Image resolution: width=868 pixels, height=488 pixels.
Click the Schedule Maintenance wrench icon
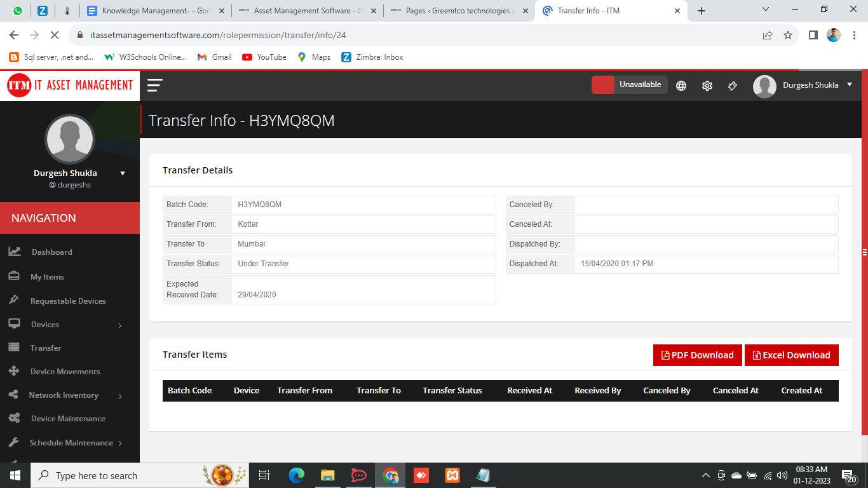click(13, 442)
